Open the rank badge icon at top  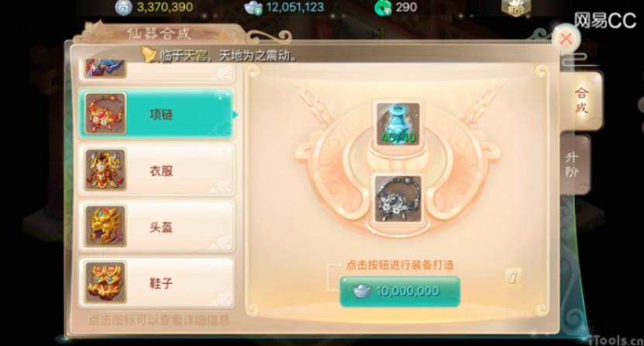516,8
